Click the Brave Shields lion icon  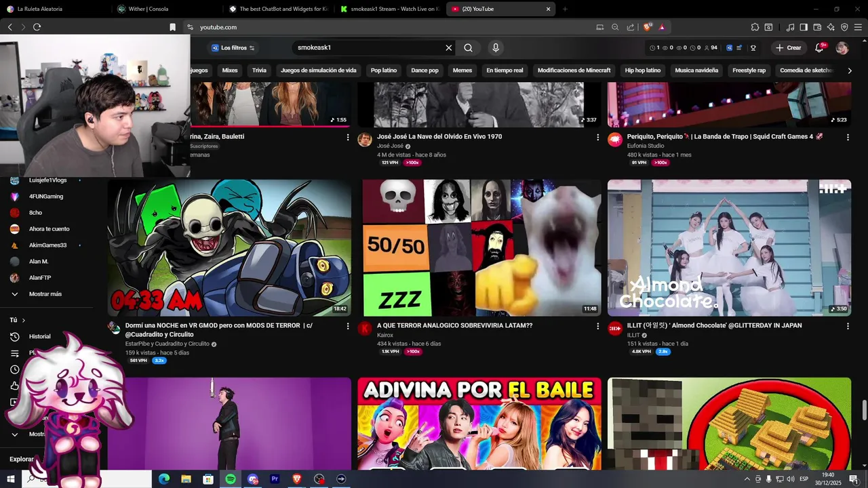[648, 27]
